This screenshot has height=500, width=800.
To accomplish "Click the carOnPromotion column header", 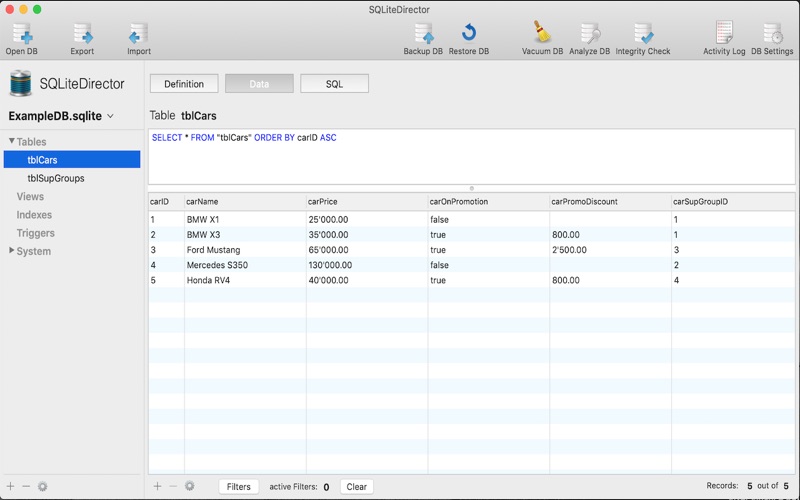I will (x=489, y=202).
